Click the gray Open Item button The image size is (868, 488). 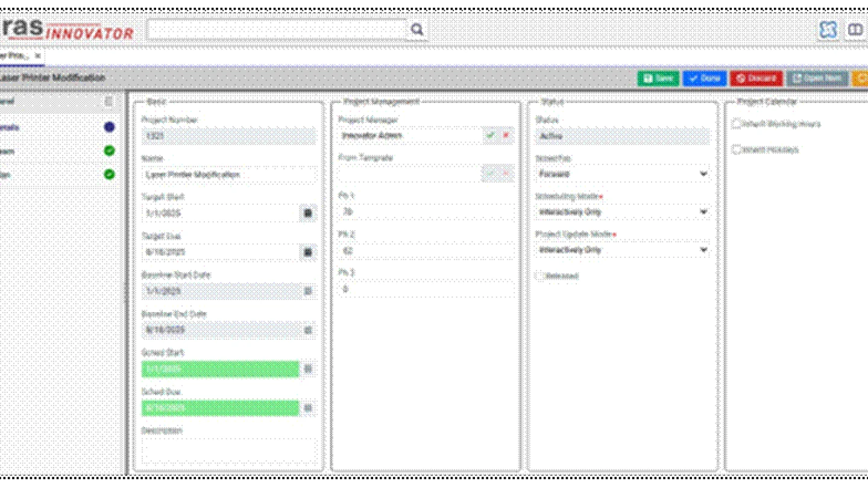click(817, 78)
